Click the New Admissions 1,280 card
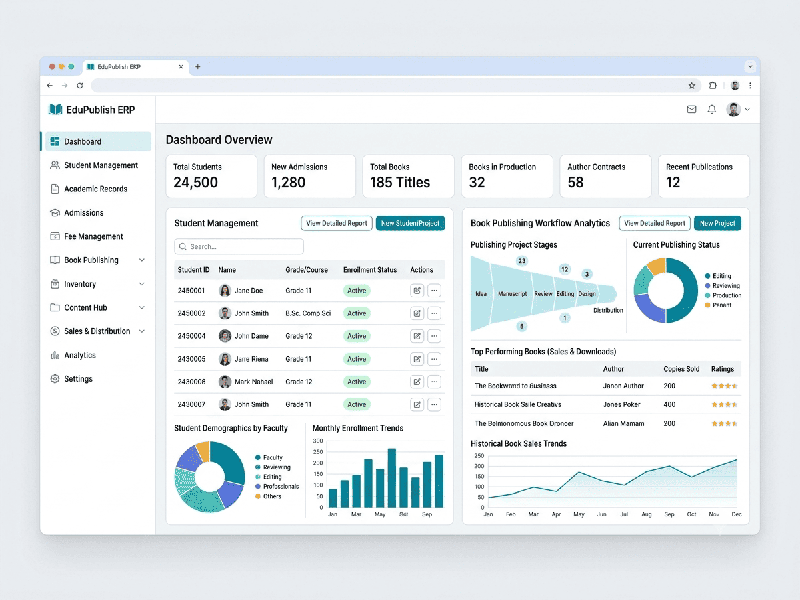 (310, 176)
